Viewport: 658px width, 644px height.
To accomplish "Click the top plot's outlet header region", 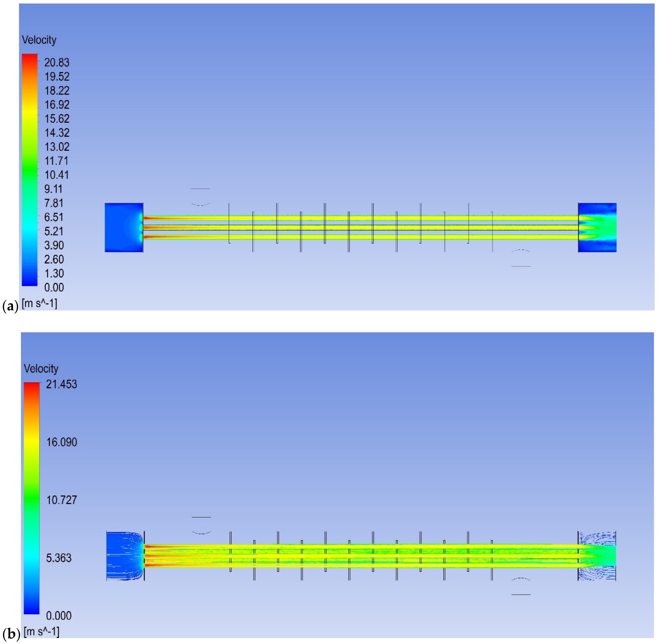I will (597, 227).
